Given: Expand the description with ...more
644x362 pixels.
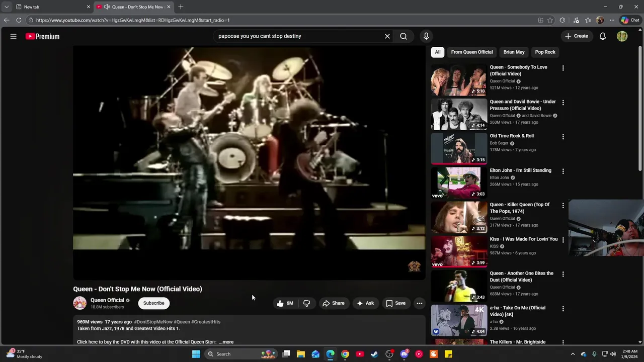Looking at the screenshot, I should 226,342.
